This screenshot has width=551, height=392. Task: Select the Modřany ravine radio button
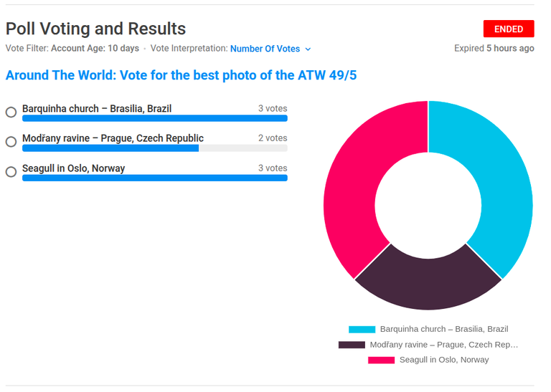(11, 142)
